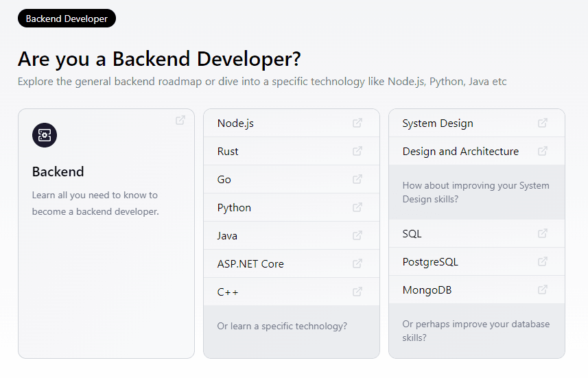Viewport: 588px width, 378px height.
Task: Open the ASP.NET Core roadmap
Action: [250, 264]
